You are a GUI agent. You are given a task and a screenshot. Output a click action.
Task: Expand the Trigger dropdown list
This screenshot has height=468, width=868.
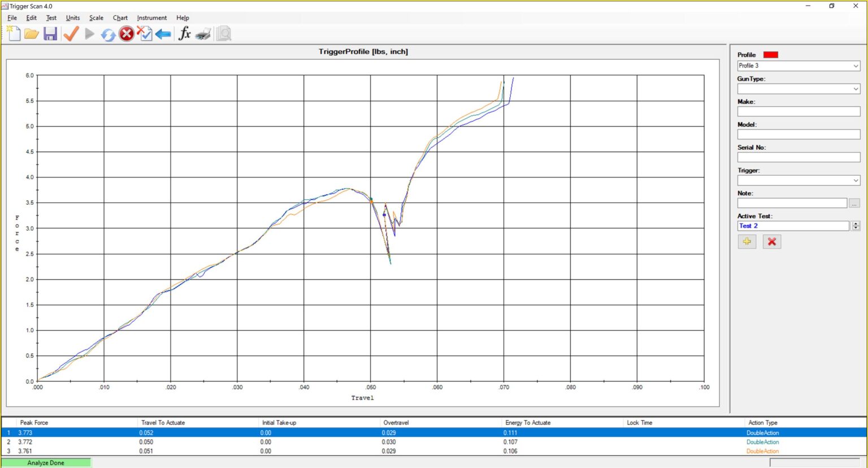856,180
